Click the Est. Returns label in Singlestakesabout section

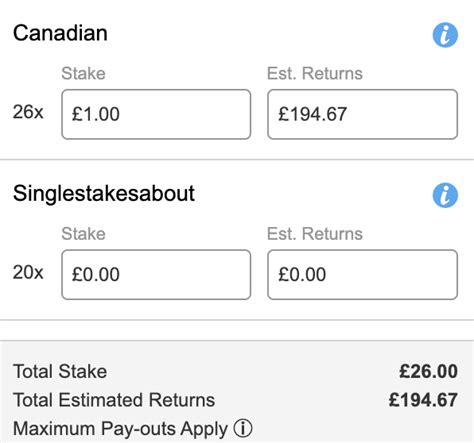[315, 234]
